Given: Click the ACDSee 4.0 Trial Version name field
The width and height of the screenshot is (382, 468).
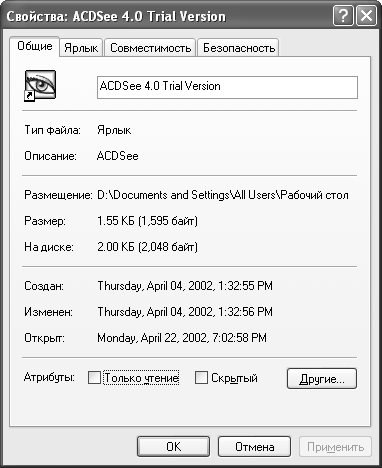Looking at the screenshot, I should tap(227, 87).
